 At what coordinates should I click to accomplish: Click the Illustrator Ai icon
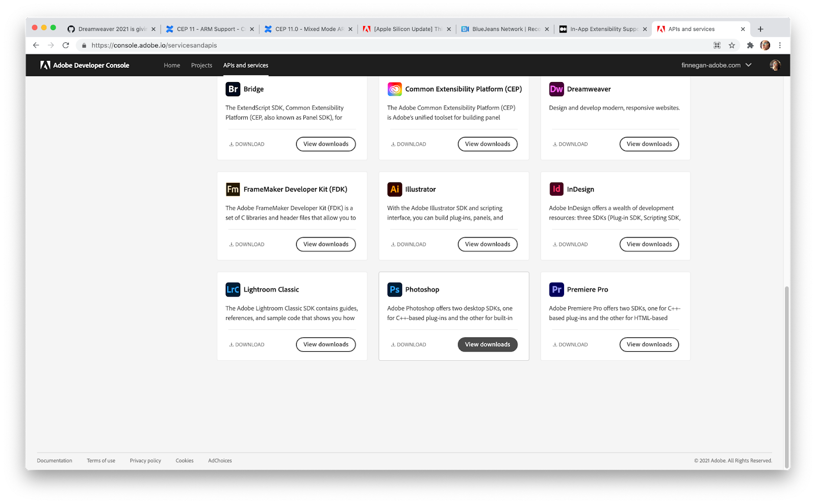tap(395, 189)
